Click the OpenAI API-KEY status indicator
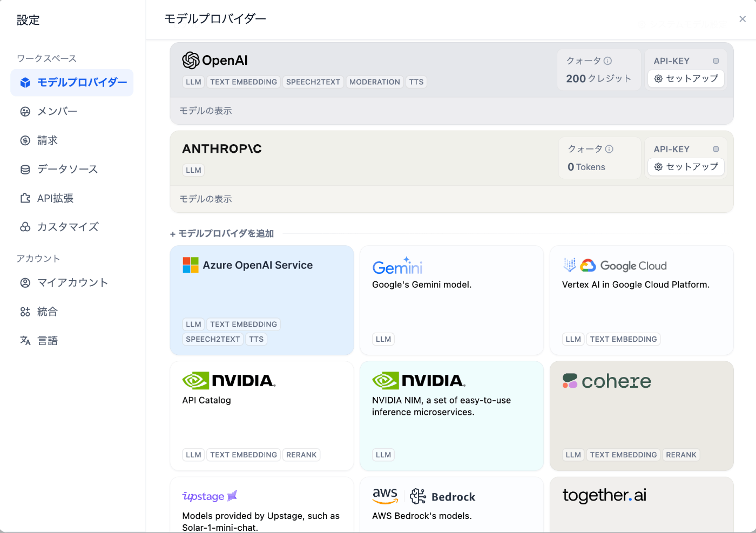 coord(716,61)
